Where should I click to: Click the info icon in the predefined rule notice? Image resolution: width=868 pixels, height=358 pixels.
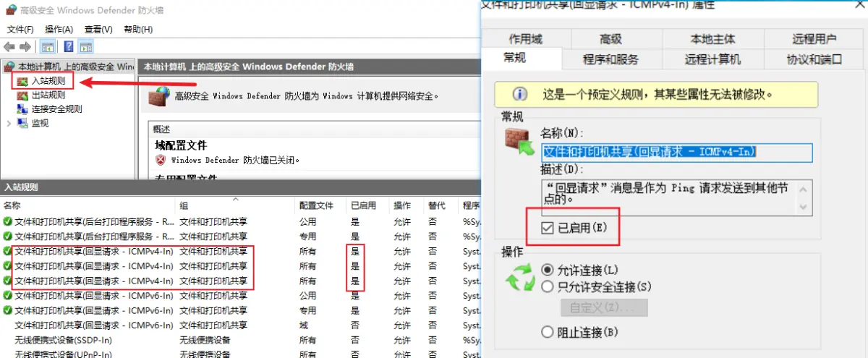519,95
